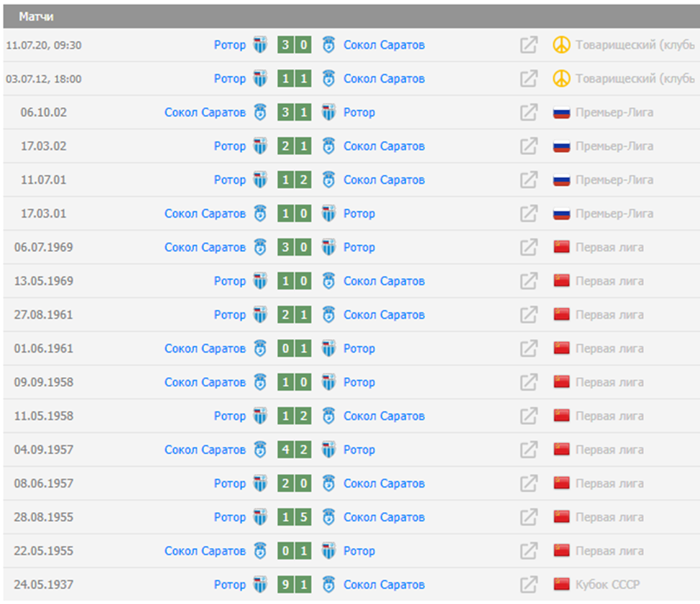
Task: Click Ротор club crest in 11.07.20 row
Action: coord(259,45)
